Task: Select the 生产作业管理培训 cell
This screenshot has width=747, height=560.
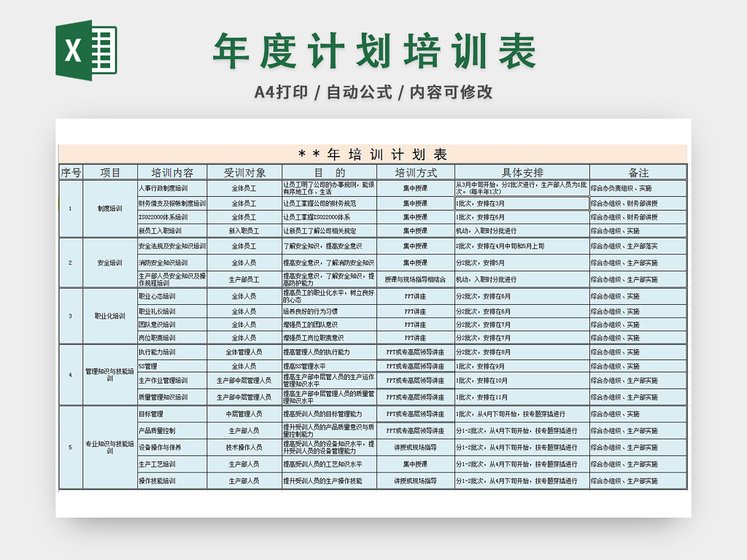Action: [x=172, y=381]
